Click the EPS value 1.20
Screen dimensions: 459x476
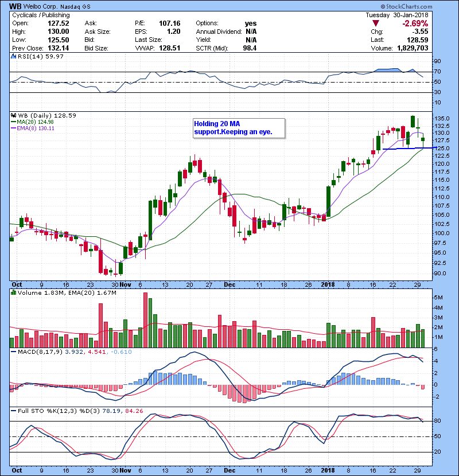click(x=174, y=32)
